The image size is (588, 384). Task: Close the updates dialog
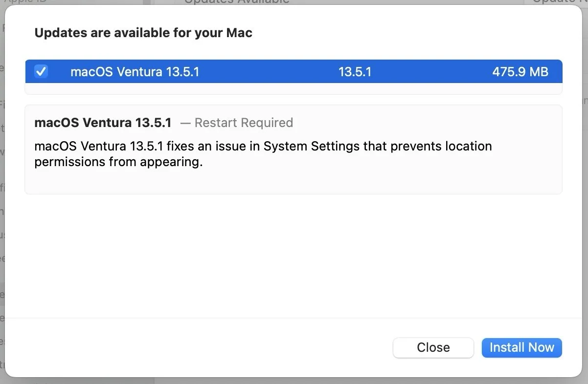tap(433, 348)
